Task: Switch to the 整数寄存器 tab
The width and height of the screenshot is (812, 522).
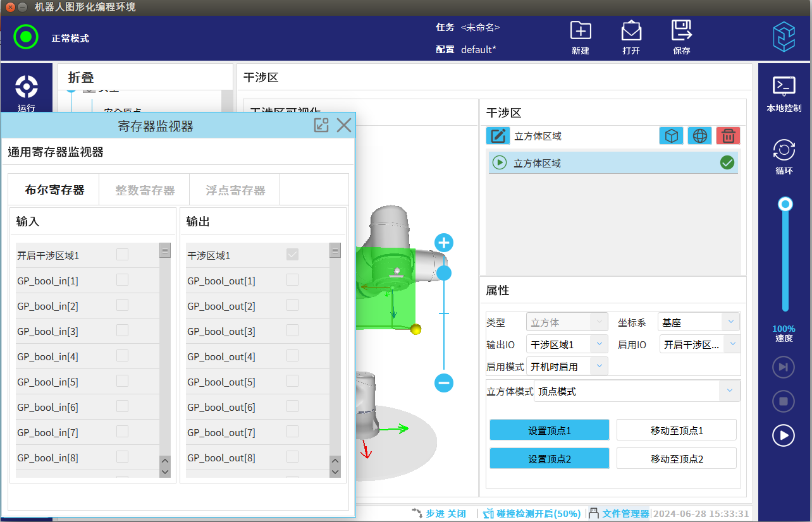Action: (x=145, y=190)
